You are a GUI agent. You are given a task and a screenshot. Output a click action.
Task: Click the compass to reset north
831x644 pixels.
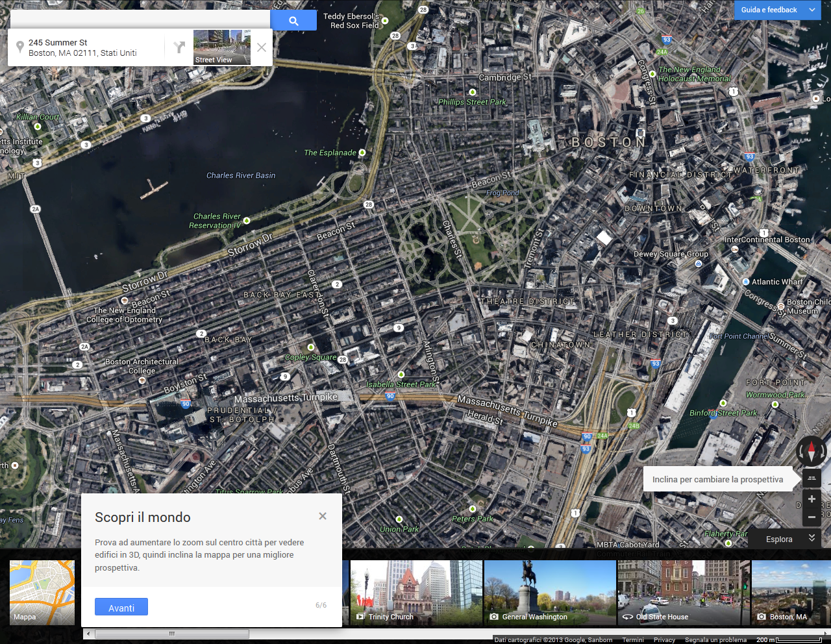(811, 449)
